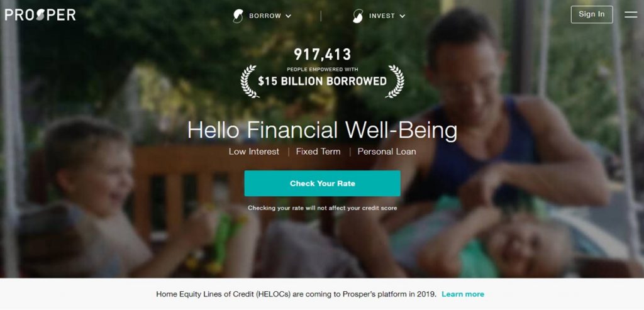The height and width of the screenshot is (310, 644).
Task: Click the Hello Financial Well-Being heading
Action: coord(323,130)
